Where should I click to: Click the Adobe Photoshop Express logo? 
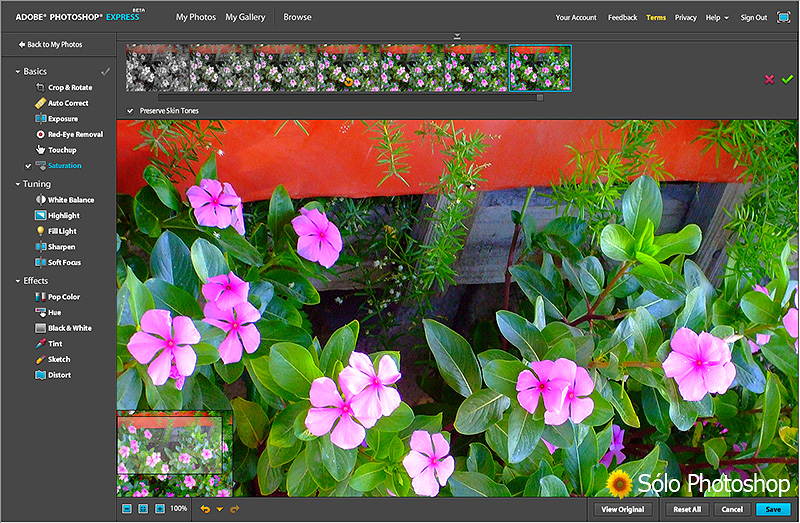click(x=78, y=17)
